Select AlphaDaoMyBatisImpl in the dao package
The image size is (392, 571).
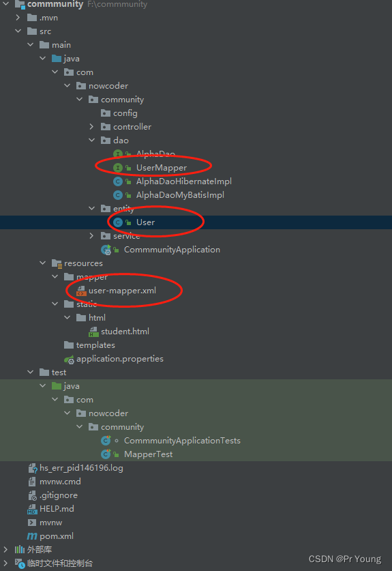(x=180, y=195)
